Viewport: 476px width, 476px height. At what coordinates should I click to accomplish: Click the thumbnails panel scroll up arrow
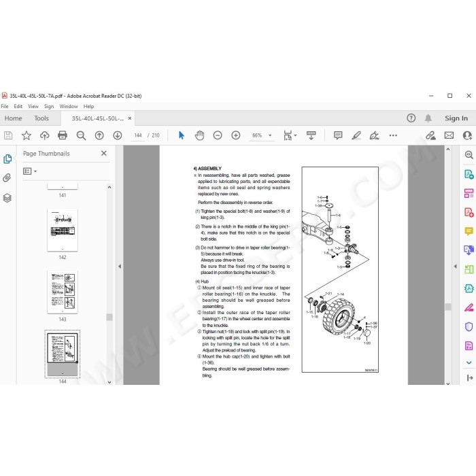point(109,187)
